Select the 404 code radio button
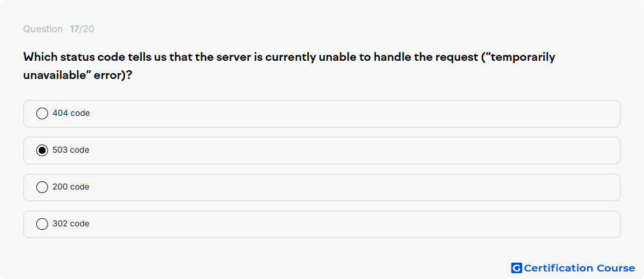This screenshot has width=644, height=279. click(42, 113)
